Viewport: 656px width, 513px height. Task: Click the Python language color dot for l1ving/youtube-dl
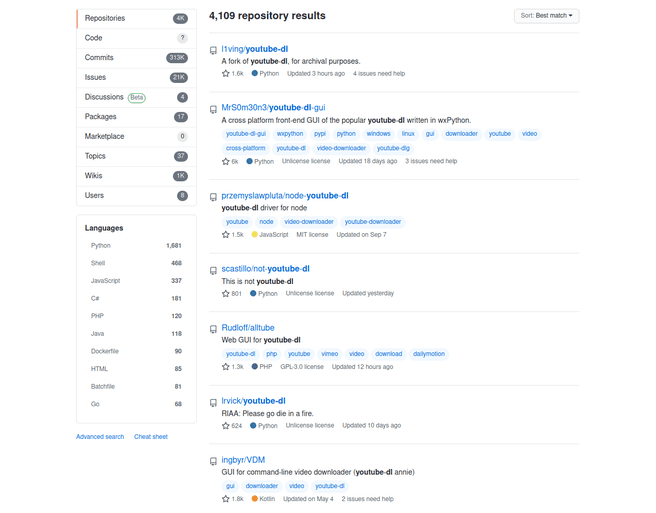pyautogui.click(x=255, y=74)
